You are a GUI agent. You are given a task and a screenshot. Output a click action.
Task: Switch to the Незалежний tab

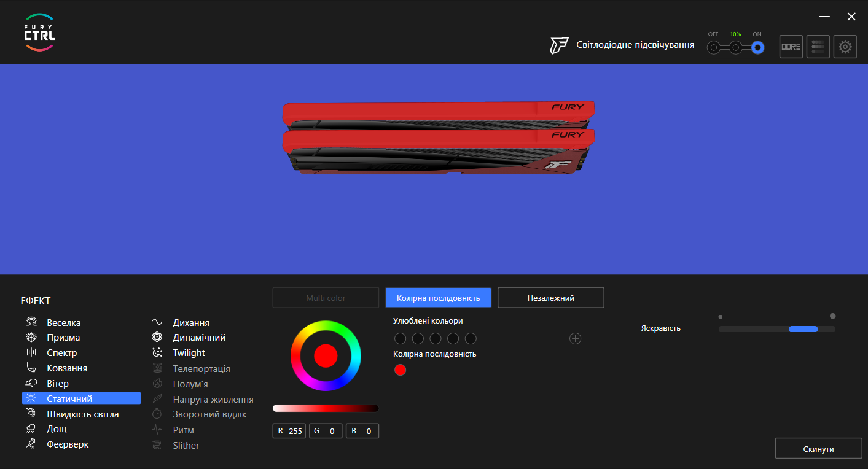coord(551,298)
